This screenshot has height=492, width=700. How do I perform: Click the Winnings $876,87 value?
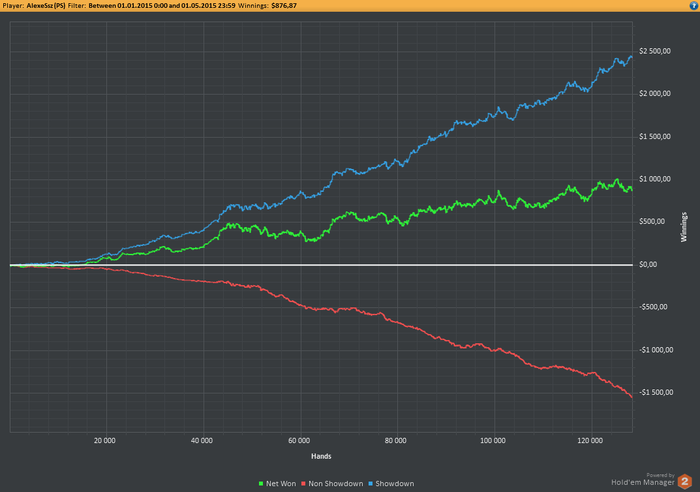[x=284, y=6]
